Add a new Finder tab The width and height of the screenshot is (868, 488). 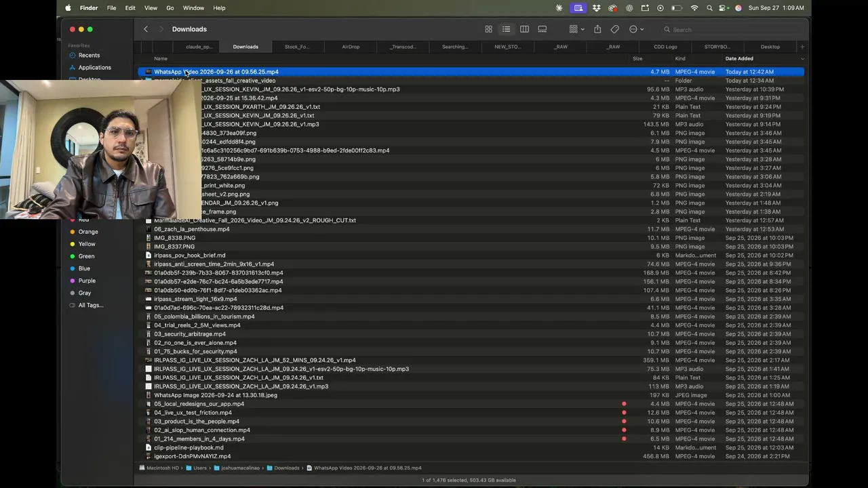[x=802, y=47]
